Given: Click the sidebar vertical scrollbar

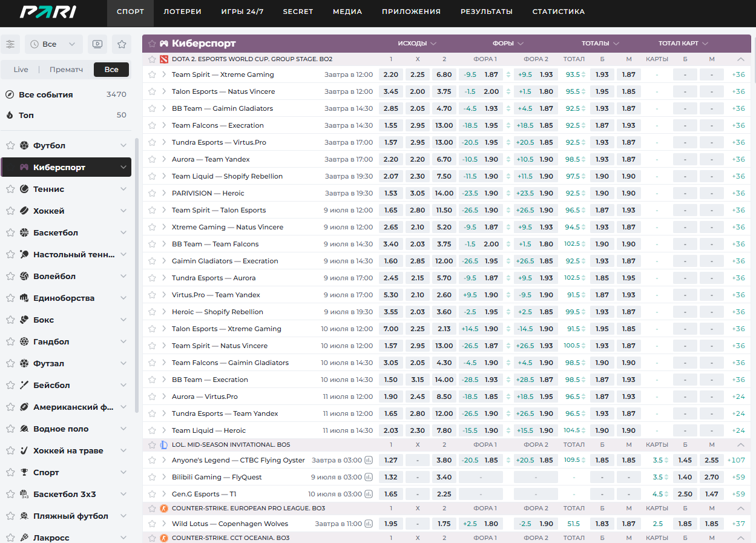Looking at the screenshot, I should coord(136,275).
